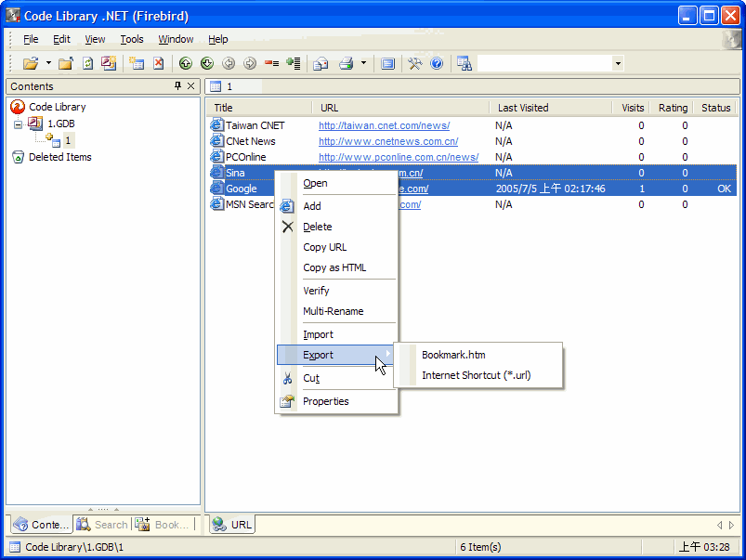
Task: Sort by the Title column header
Action: click(x=260, y=108)
